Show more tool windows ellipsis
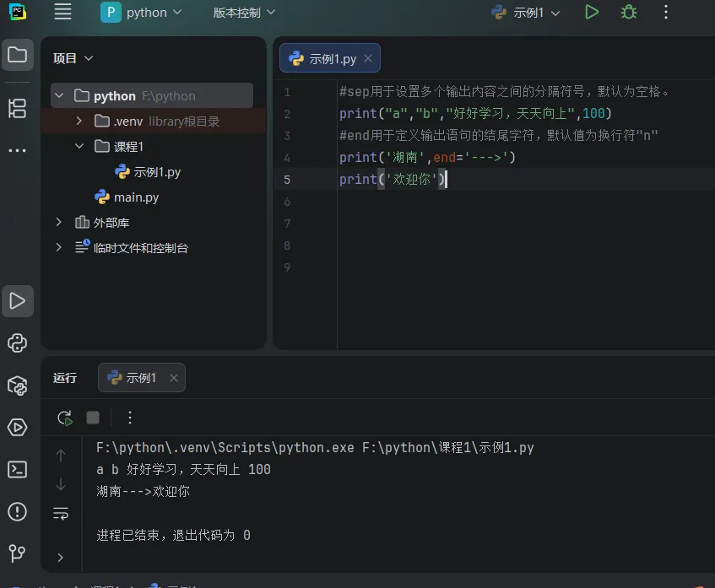 [18, 150]
